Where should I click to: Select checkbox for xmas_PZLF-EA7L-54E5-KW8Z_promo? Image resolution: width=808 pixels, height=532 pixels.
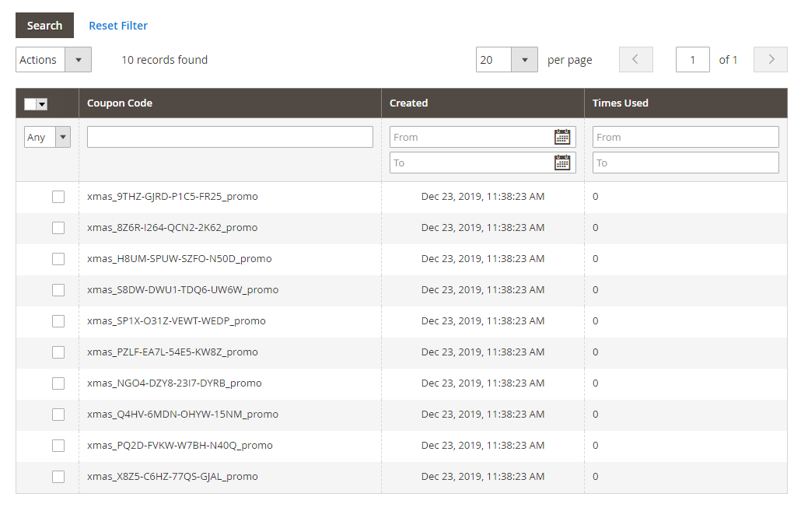pos(58,352)
